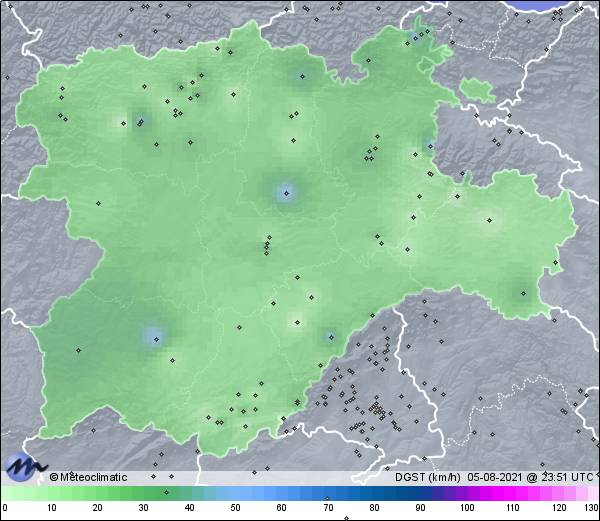
Task: Click the station marker in the dark green southeastern patch
Action: coord(523,294)
